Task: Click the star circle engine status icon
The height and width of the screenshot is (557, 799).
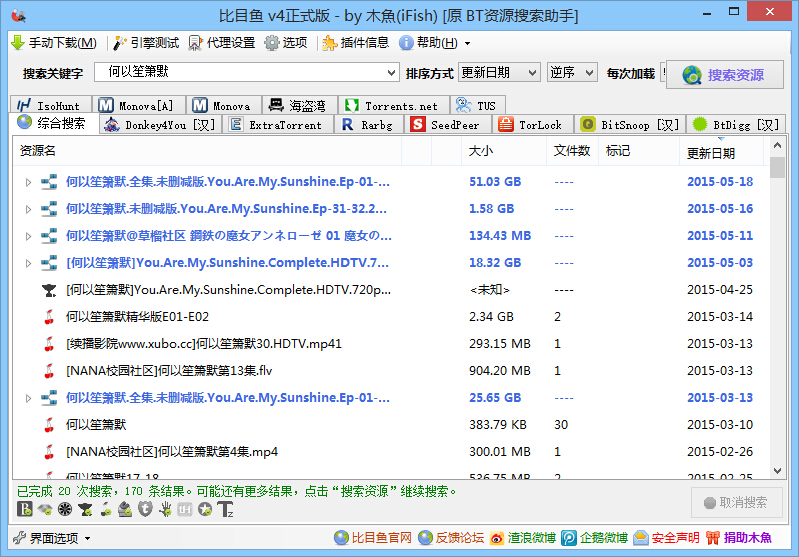Action: click(205, 509)
